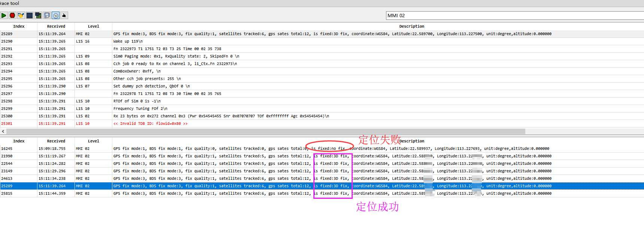Select lower pane row index 22544
Screen dimensions: 644x228
[x=322, y=164]
